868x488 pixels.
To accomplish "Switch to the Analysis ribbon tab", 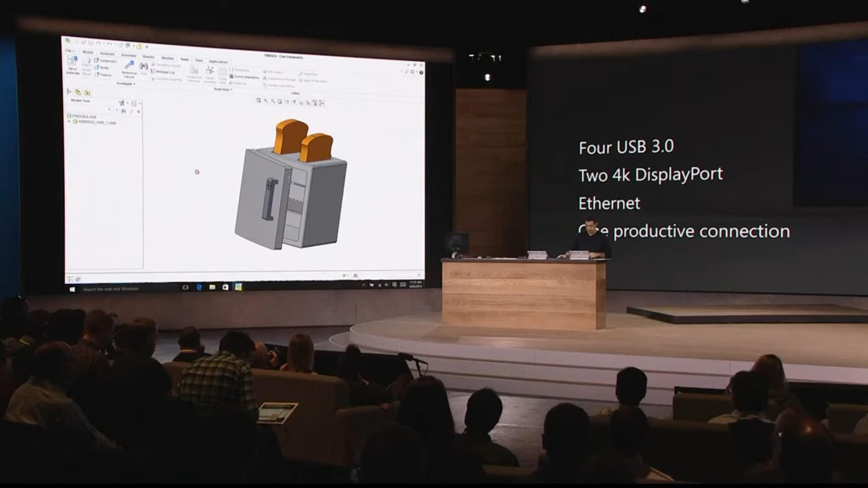I will tap(107, 53).
